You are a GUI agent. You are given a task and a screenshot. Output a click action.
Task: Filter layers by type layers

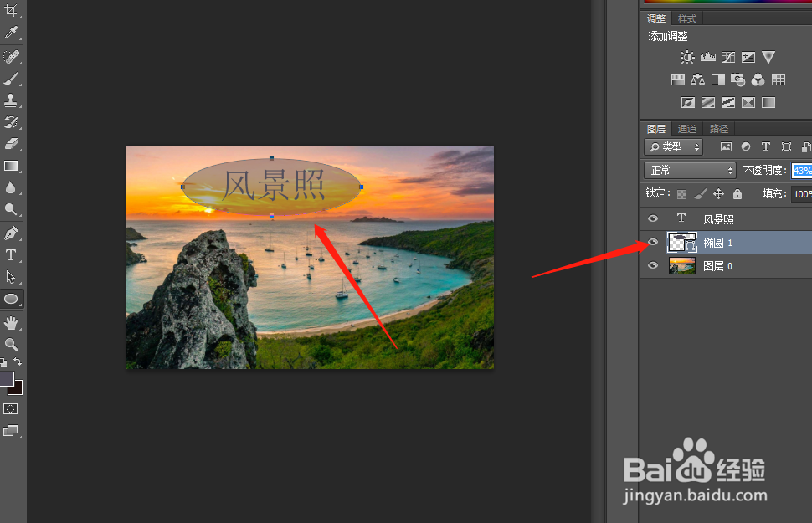coord(766,147)
